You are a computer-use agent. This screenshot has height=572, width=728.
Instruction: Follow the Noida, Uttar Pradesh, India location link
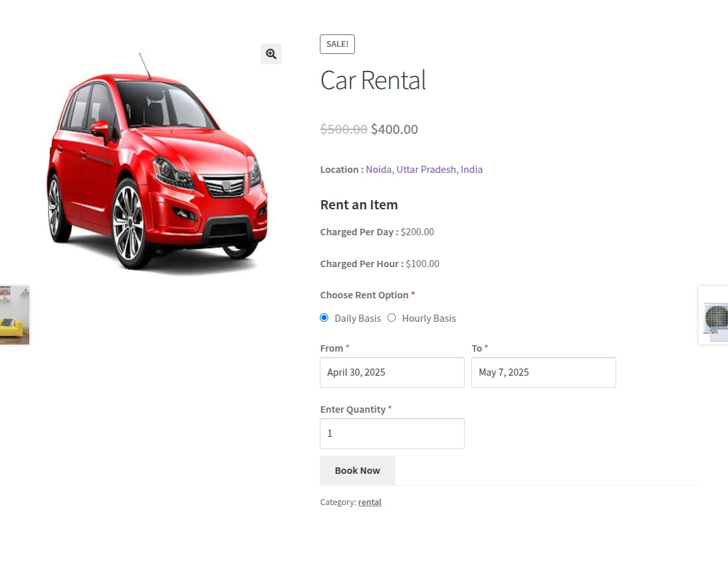click(x=424, y=169)
